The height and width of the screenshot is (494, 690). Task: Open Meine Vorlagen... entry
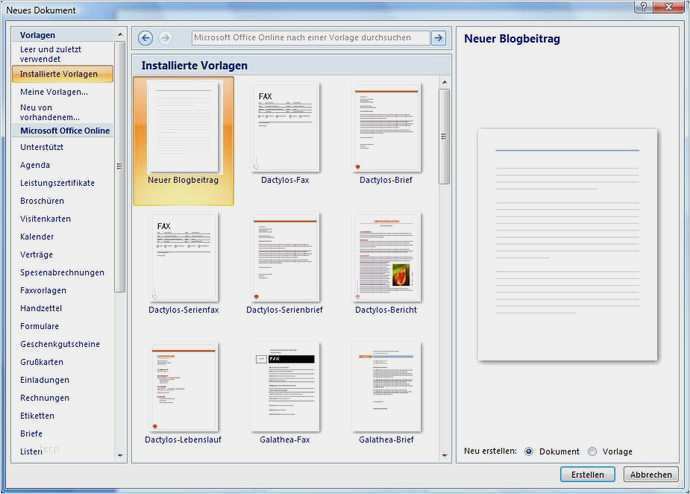pos(54,92)
